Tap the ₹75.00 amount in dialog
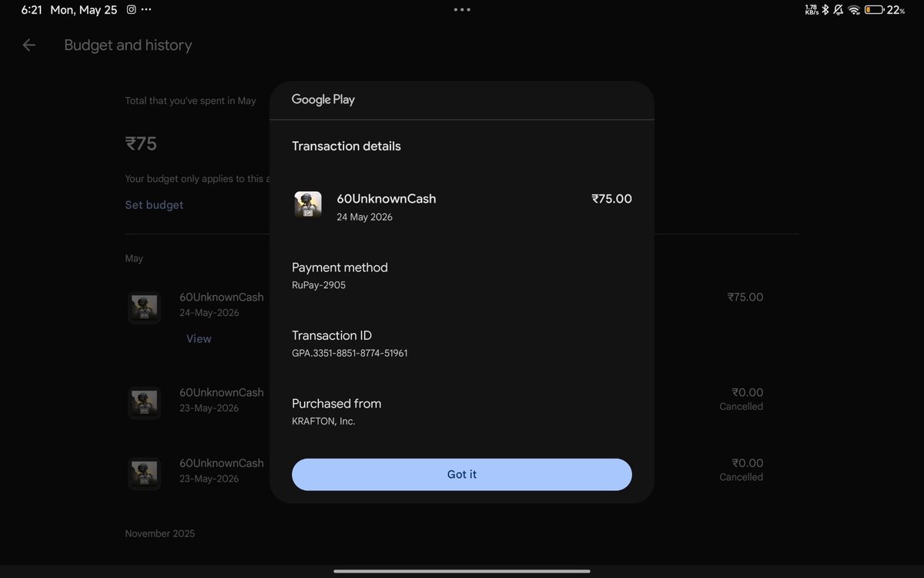Screen dimensions: 924x578 click(611, 199)
